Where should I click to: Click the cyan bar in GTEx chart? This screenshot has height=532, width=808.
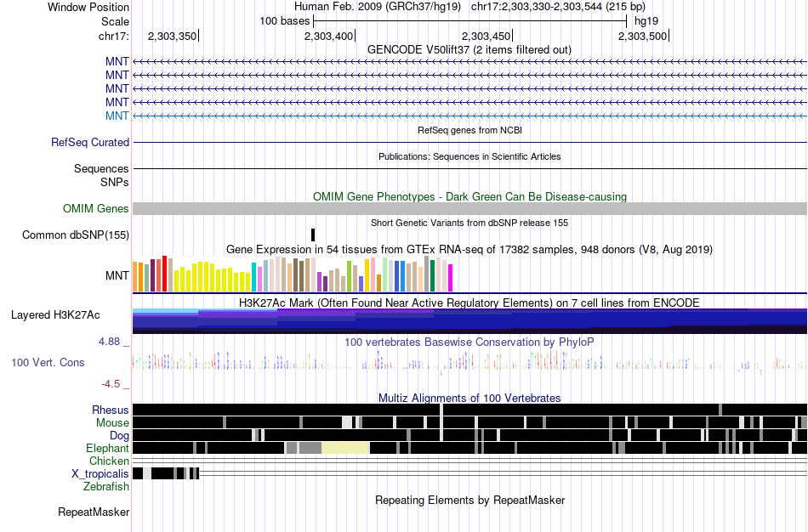click(x=254, y=277)
